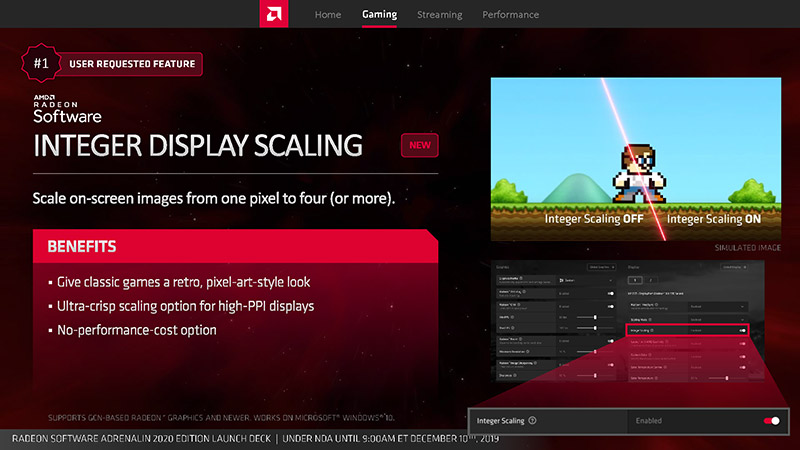This screenshot has height=450, width=800.
Task: Click the NEW badge beside the title
Action: (419, 145)
